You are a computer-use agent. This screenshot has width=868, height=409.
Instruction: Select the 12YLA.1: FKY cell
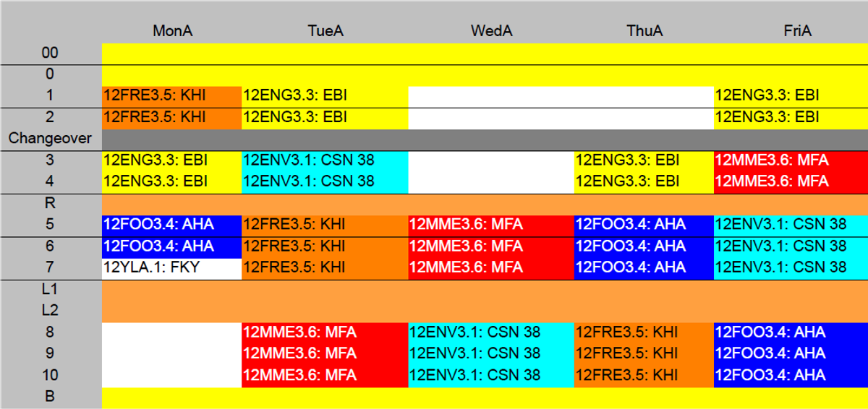pos(171,268)
